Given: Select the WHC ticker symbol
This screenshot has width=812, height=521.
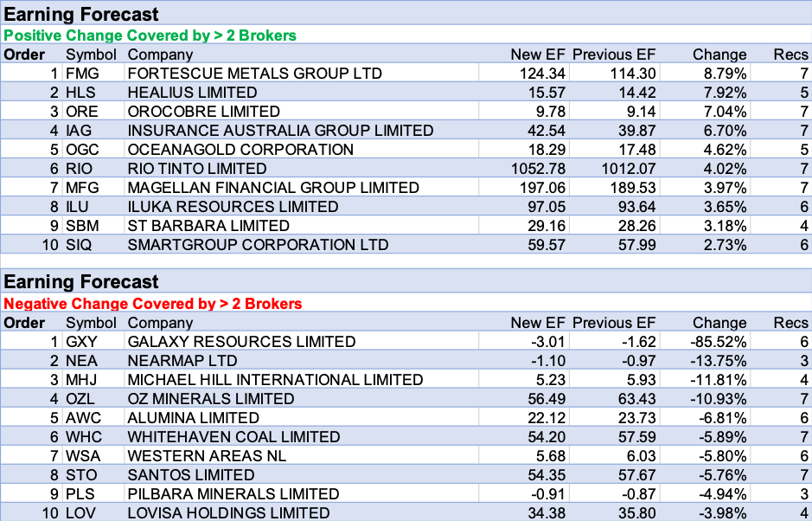Looking at the screenshot, I should tap(84, 437).
